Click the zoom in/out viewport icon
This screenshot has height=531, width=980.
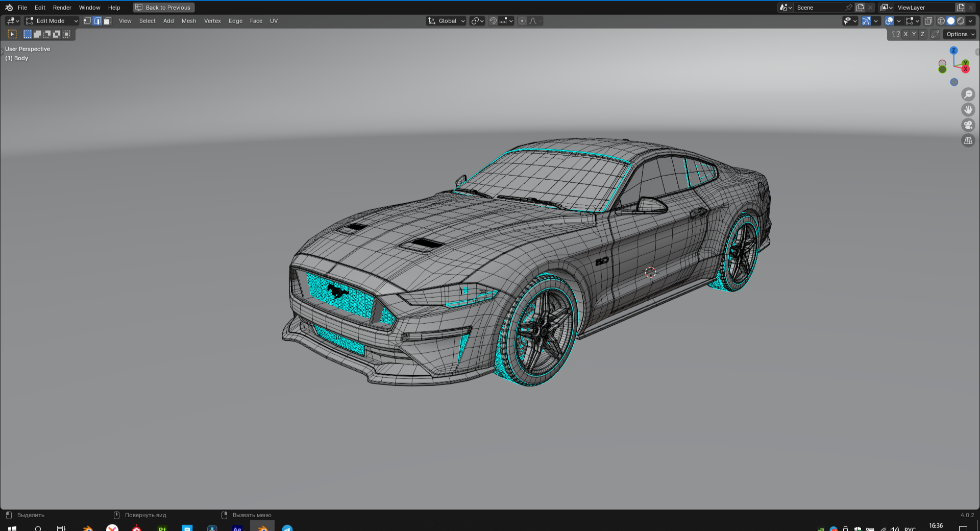(968, 94)
